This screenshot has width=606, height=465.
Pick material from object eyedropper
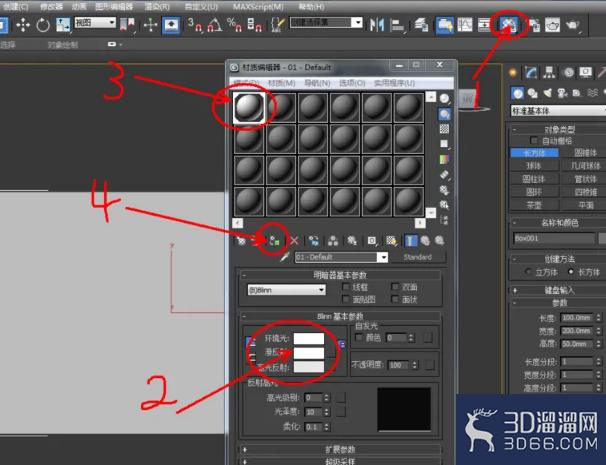(285, 257)
